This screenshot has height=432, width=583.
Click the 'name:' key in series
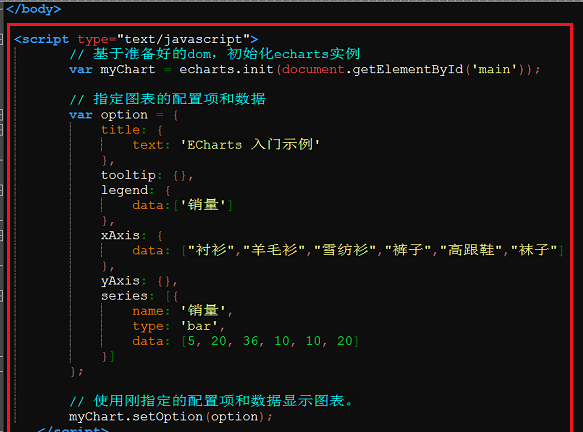pos(151,311)
